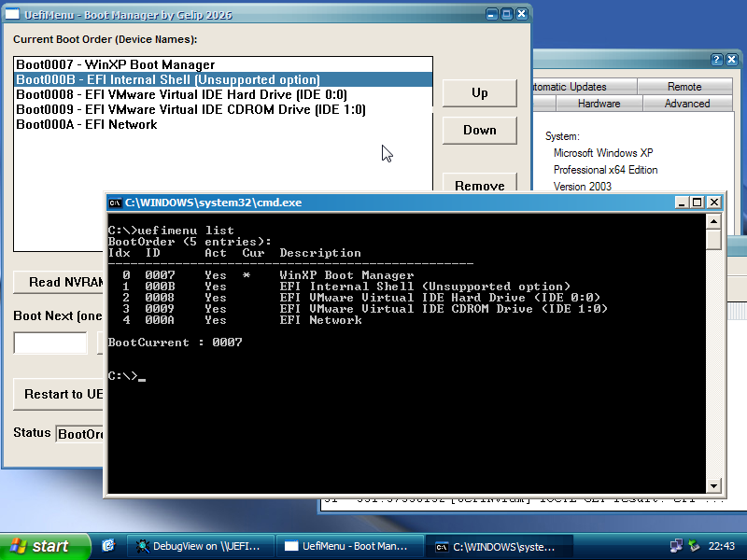This screenshot has width=747, height=560.
Task: Launch Internet Explorer from Quick Launch
Action: click(108, 545)
